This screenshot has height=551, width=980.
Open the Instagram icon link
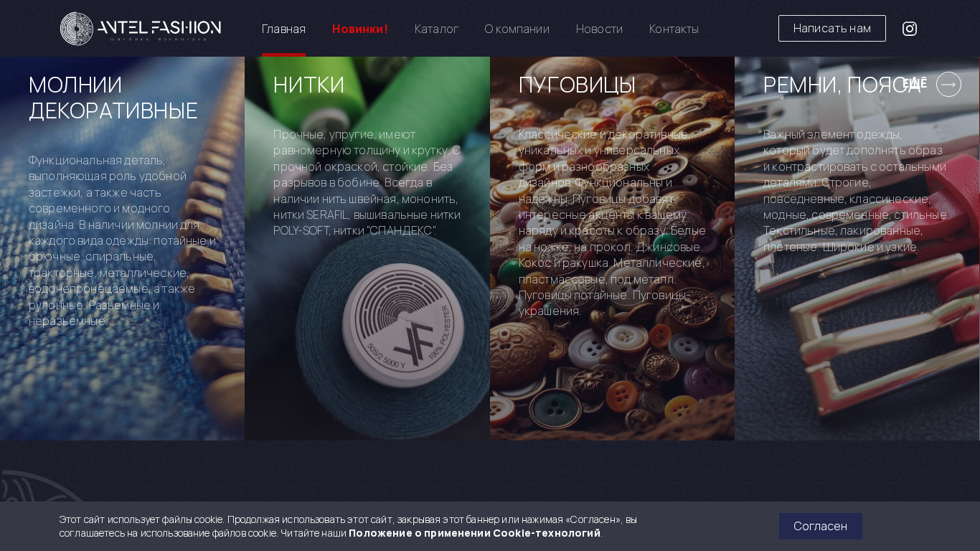[x=910, y=29]
